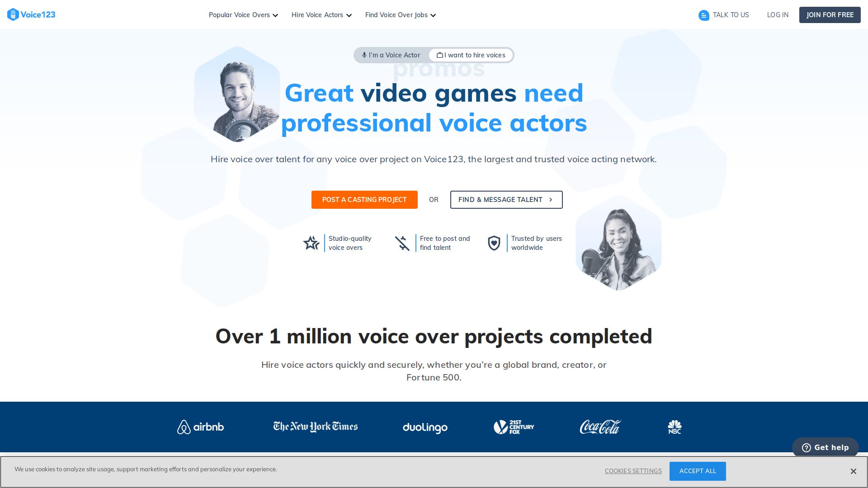Expand the Popular Voice Overs dropdown

click(x=243, y=15)
